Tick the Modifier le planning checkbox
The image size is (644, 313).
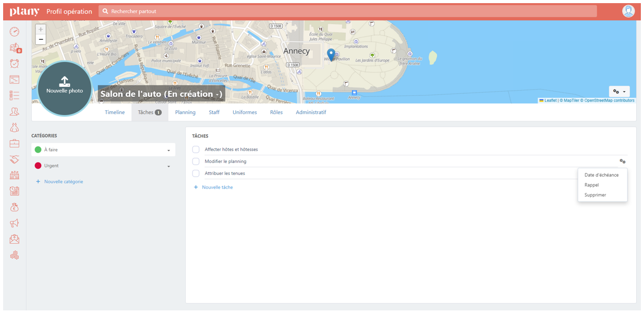point(196,161)
